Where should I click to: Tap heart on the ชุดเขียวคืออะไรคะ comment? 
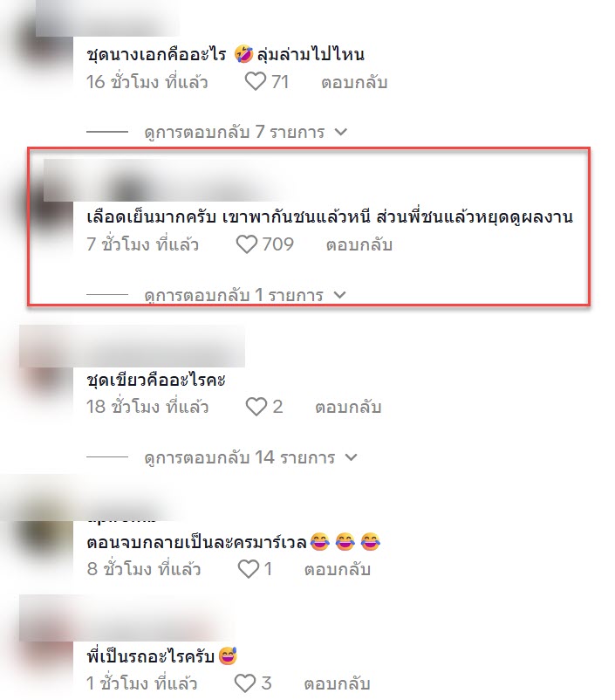256,407
